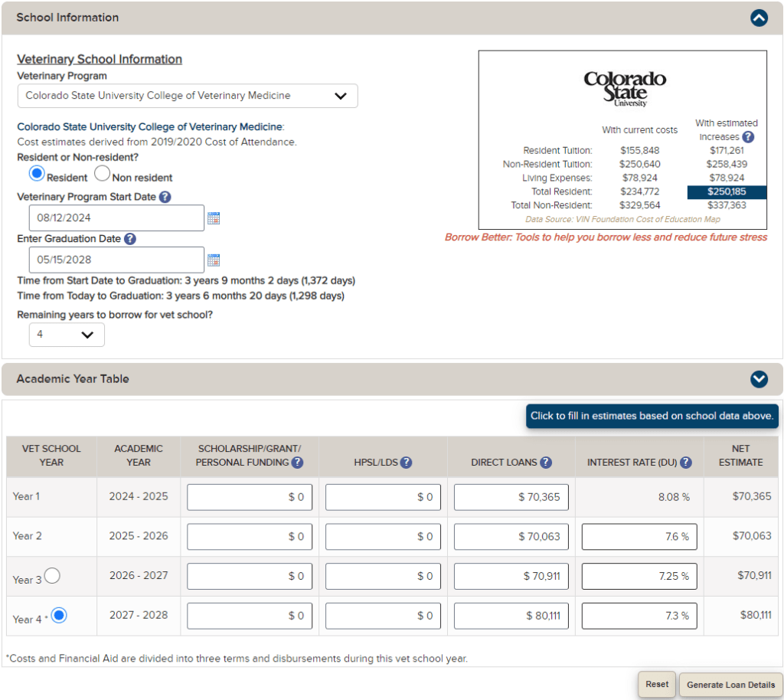Open calendar picker for program start date
784x700 pixels.
pyautogui.click(x=214, y=218)
